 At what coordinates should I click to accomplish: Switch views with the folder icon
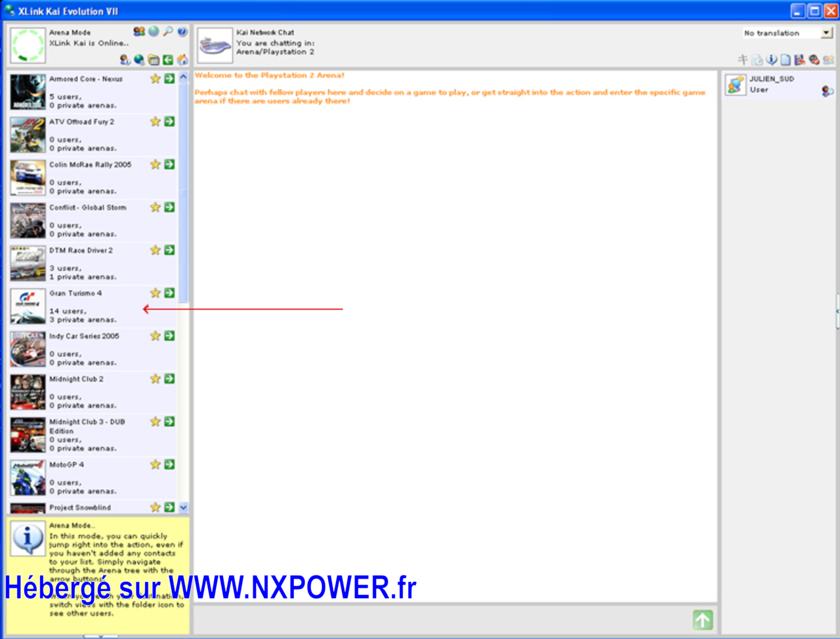pos(154,60)
